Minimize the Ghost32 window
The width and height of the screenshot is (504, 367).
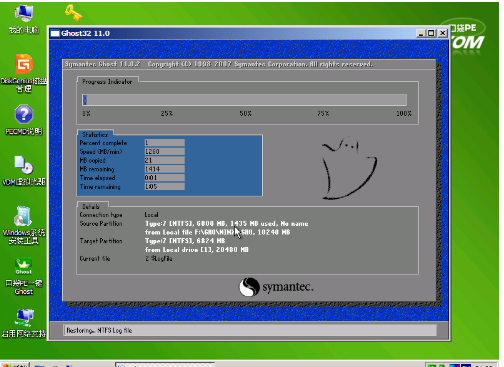421,33
